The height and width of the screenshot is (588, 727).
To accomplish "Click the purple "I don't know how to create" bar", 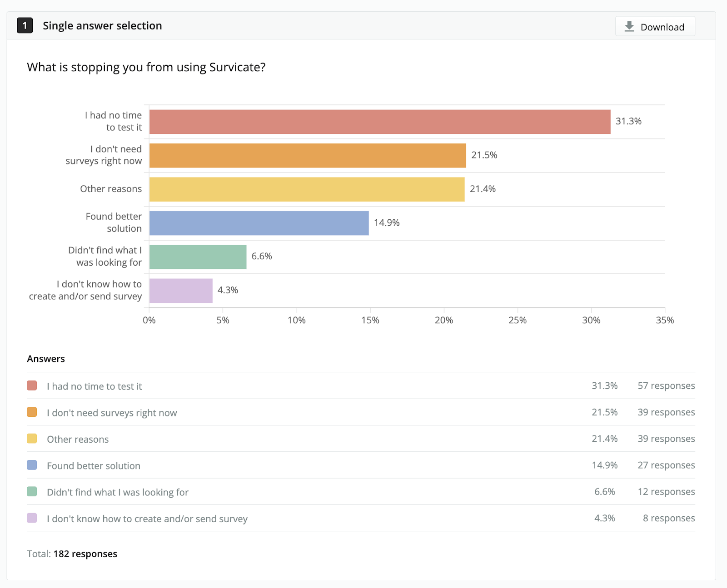I will [x=181, y=291].
